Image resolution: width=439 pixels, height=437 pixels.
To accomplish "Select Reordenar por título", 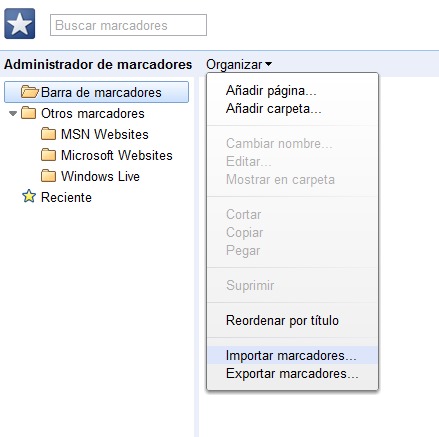I will point(282,321).
